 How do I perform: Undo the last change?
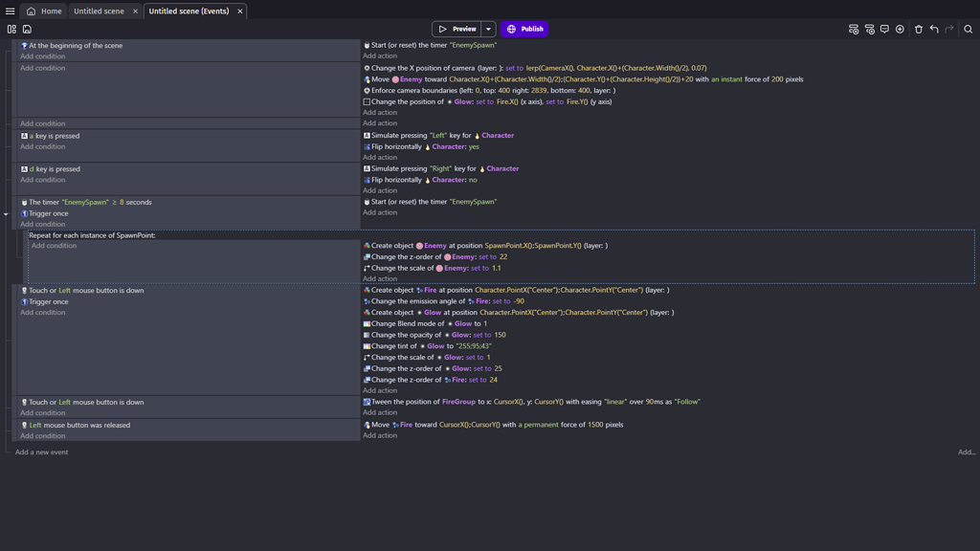[933, 29]
